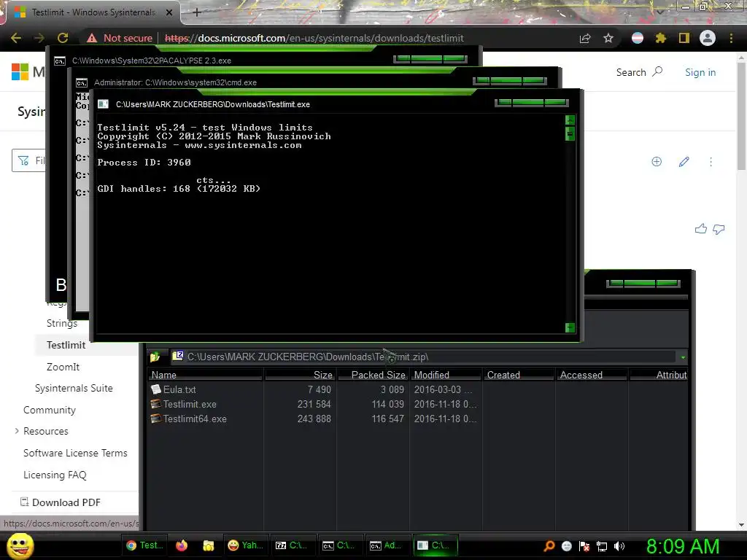
Task: Click 7-Zip address path field
Action: [424, 357]
